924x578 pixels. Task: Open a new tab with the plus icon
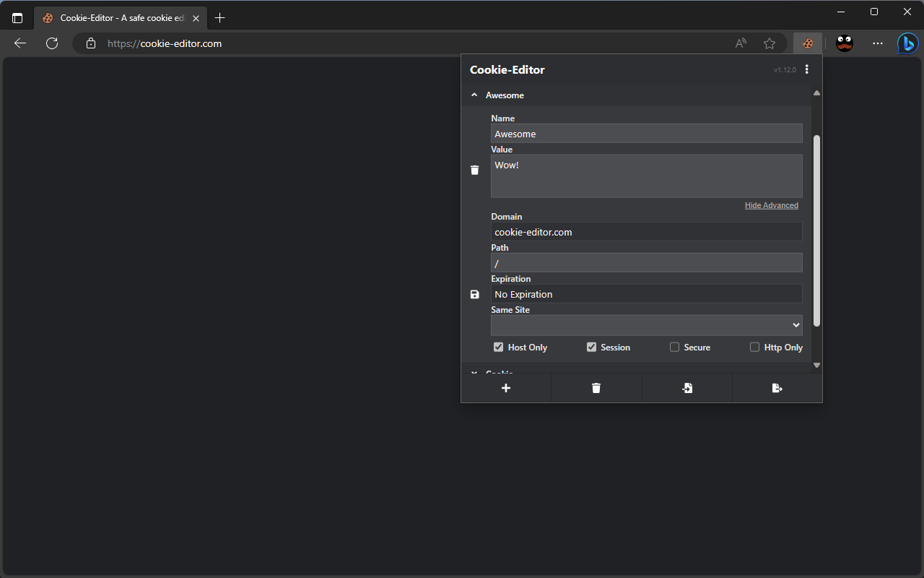[220, 18]
